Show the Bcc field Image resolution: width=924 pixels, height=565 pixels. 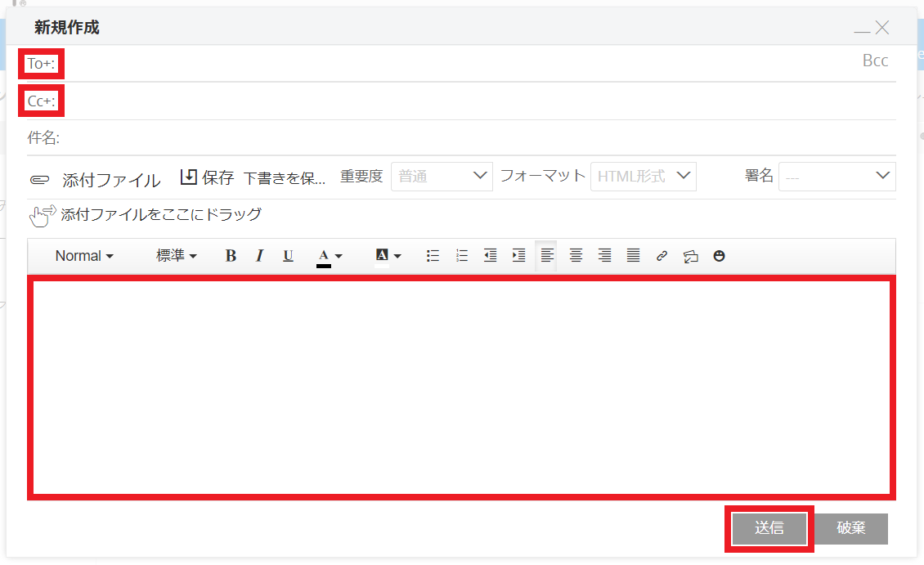coord(875,61)
